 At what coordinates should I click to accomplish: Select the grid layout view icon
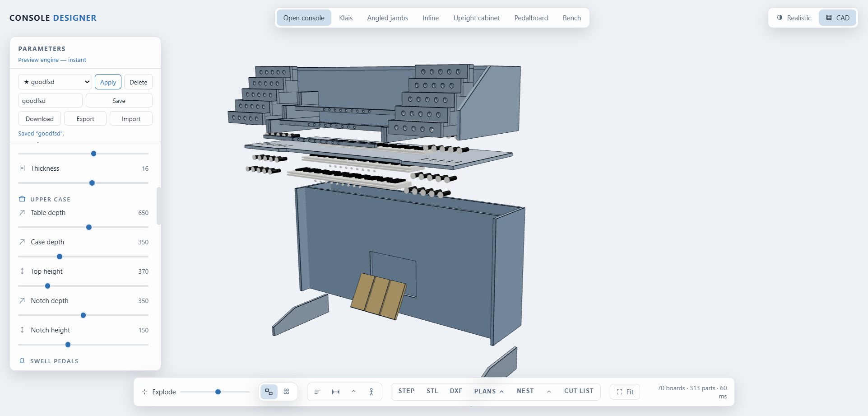286,392
